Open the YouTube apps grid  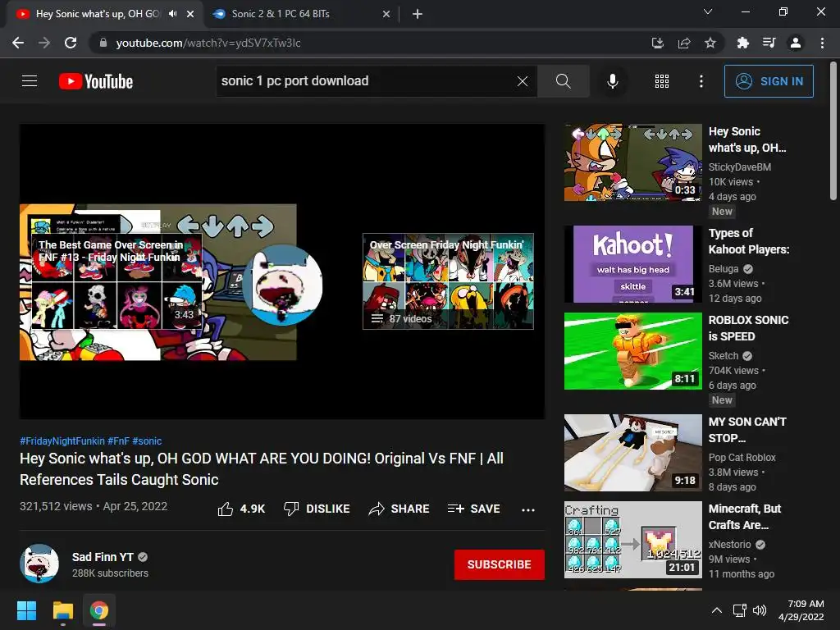click(662, 81)
